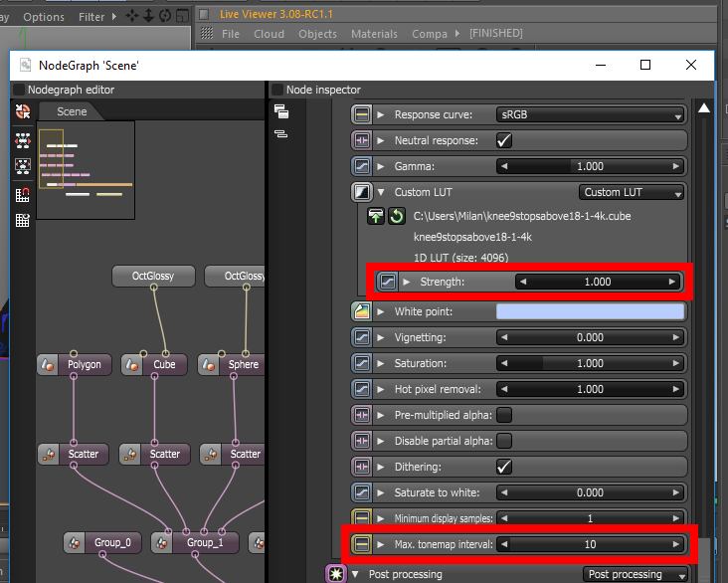The width and height of the screenshot is (728, 583).
Task: Click the load LUT file icon
Action: [x=376, y=216]
